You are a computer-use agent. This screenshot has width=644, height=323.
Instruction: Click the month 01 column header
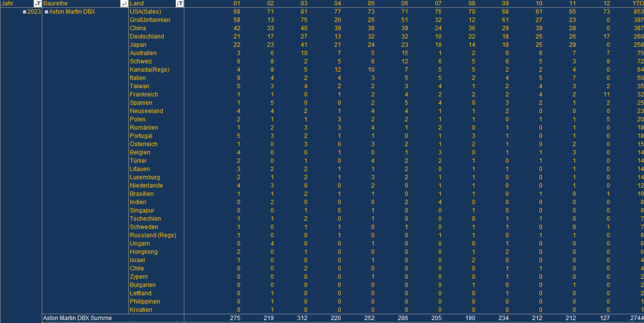pyautogui.click(x=237, y=4)
